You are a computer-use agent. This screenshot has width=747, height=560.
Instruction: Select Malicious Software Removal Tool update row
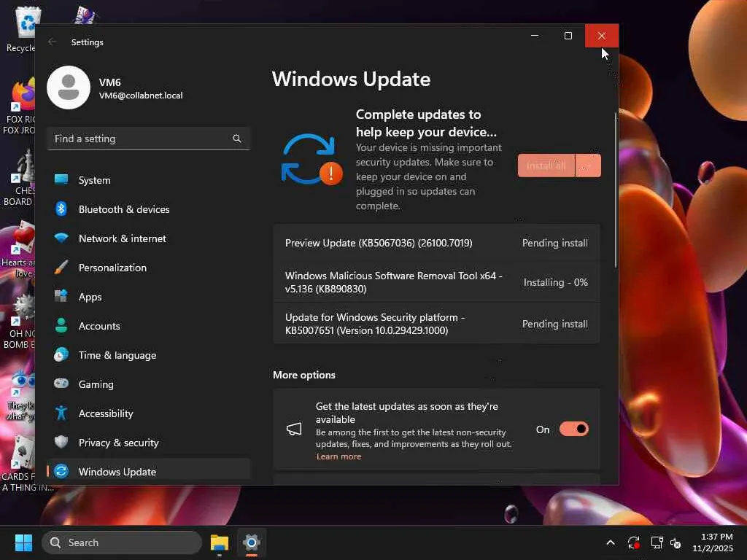click(x=436, y=282)
